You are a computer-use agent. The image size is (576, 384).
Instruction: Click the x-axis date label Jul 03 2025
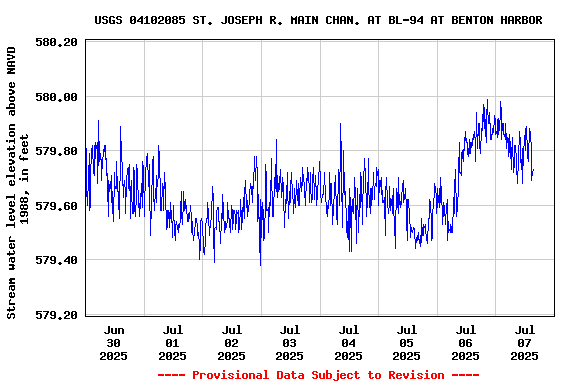(289, 343)
